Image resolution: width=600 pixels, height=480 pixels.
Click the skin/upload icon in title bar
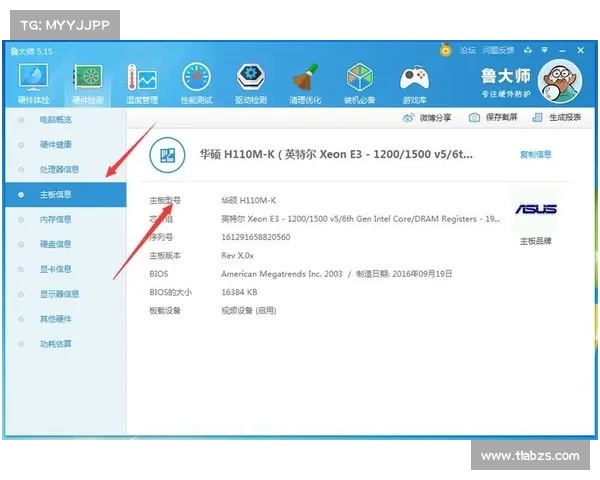click(528, 50)
